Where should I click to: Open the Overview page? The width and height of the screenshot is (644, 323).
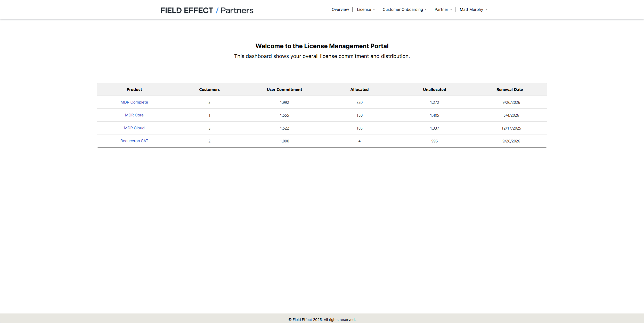[340, 10]
